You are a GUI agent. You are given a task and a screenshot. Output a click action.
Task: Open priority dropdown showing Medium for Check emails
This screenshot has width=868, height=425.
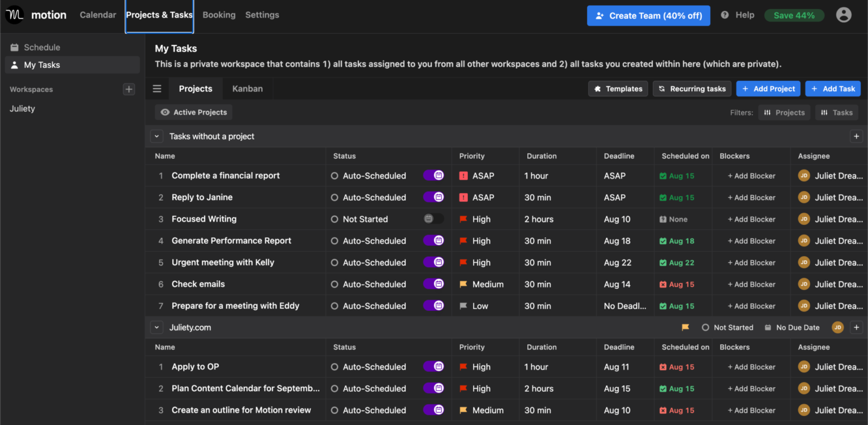481,284
